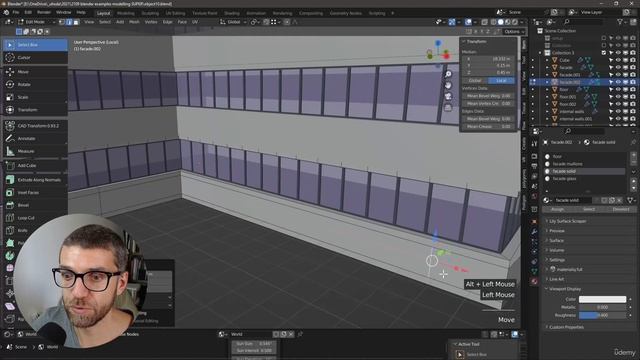Click the viewport pan hand icon
Screen dimensions: 640x360
click(x=448, y=85)
